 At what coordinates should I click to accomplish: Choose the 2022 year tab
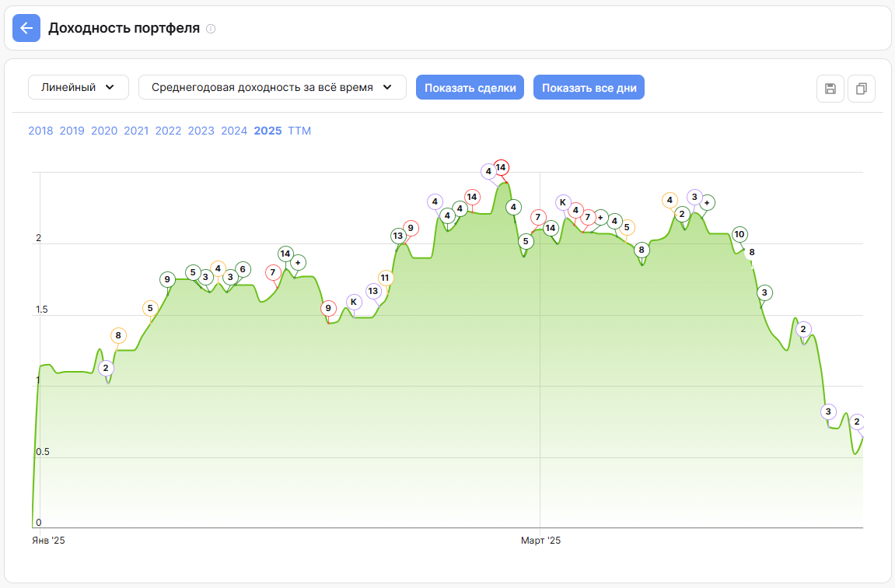(169, 131)
